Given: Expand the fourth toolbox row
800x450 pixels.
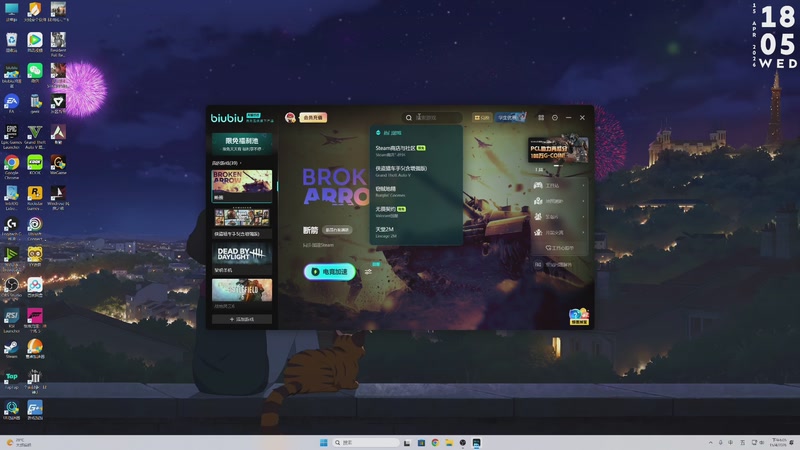Looking at the screenshot, I should (560, 233).
